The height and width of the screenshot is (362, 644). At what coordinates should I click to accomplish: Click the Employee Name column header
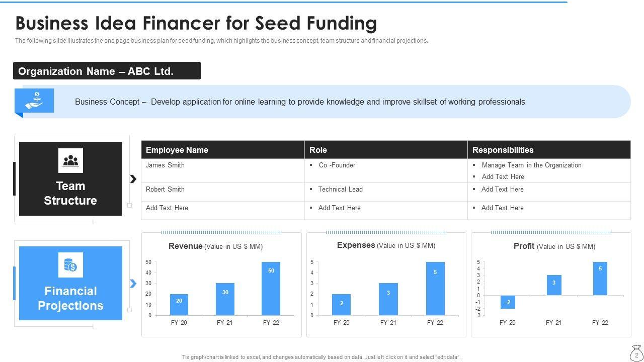[177, 150]
